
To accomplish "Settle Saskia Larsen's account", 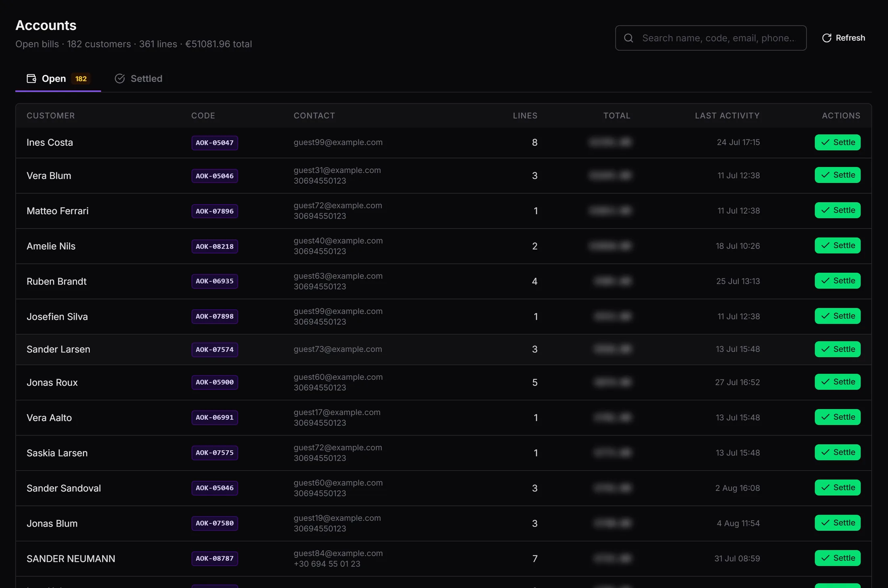I will (x=838, y=452).
